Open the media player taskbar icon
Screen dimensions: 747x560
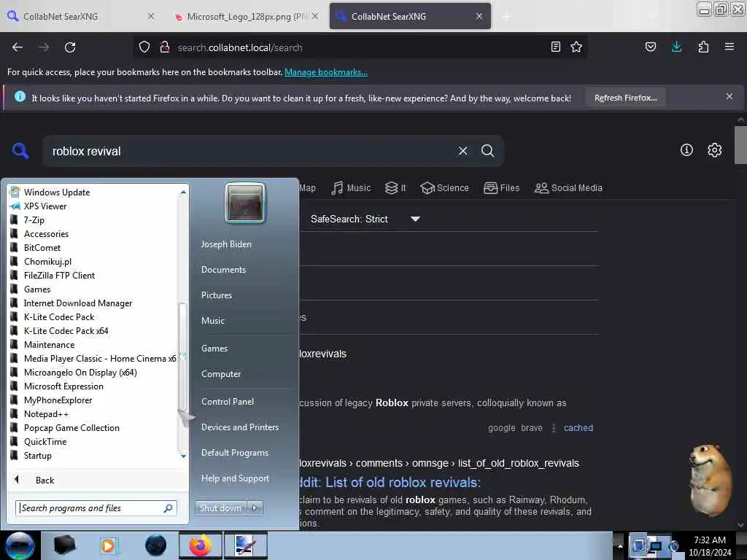click(x=108, y=545)
